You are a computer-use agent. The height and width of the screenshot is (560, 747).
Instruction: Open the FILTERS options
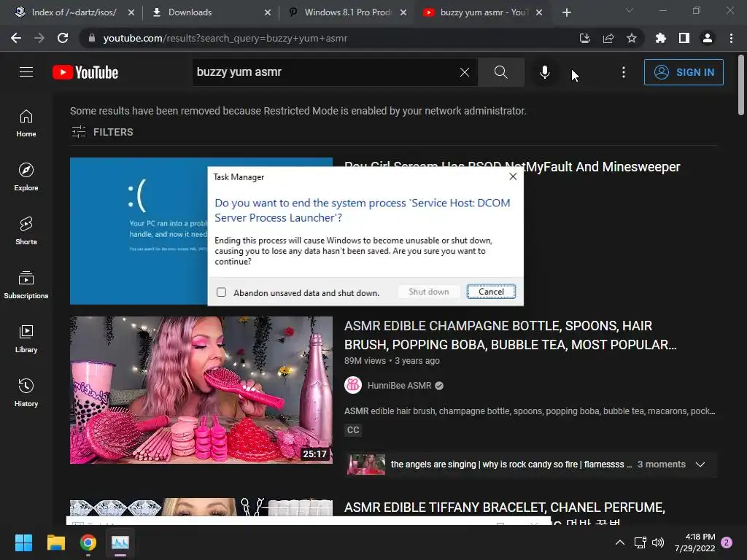(x=102, y=132)
